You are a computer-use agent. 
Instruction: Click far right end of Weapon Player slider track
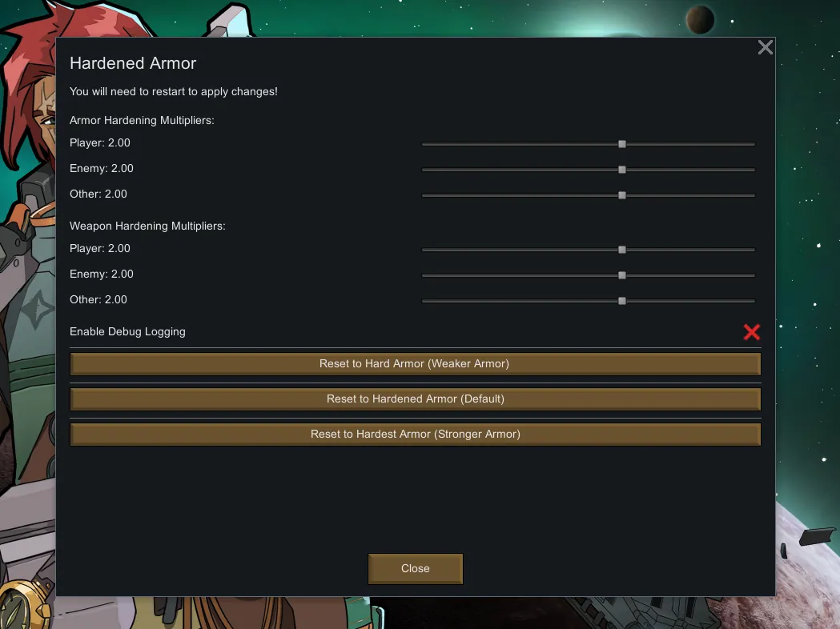752,250
